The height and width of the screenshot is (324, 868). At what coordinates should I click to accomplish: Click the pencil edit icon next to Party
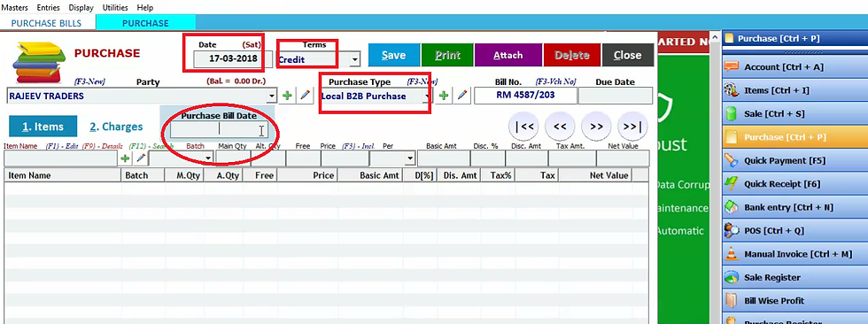point(305,96)
